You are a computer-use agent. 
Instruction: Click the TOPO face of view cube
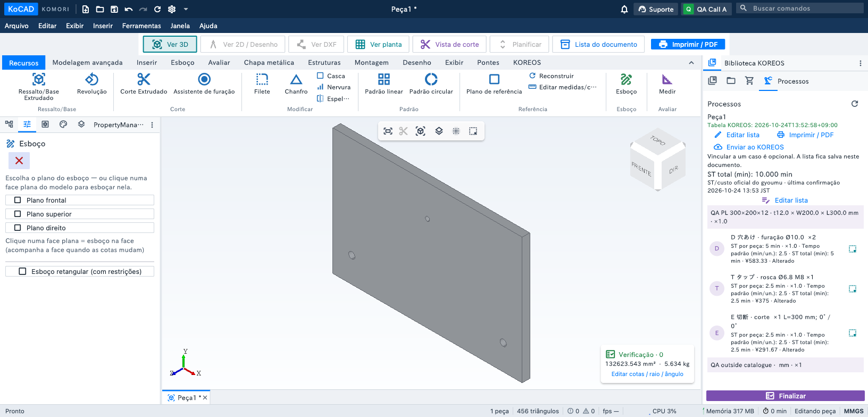(658, 140)
